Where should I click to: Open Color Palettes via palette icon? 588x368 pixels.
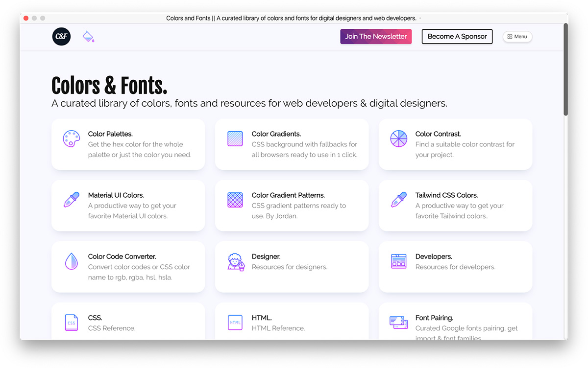coord(71,138)
